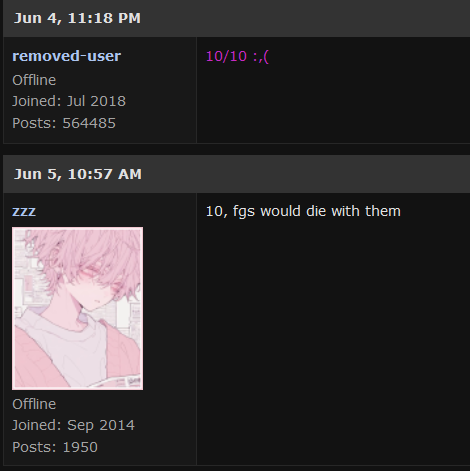
Task: Click the "10, fgs would die with them" message
Action: click(x=303, y=211)
